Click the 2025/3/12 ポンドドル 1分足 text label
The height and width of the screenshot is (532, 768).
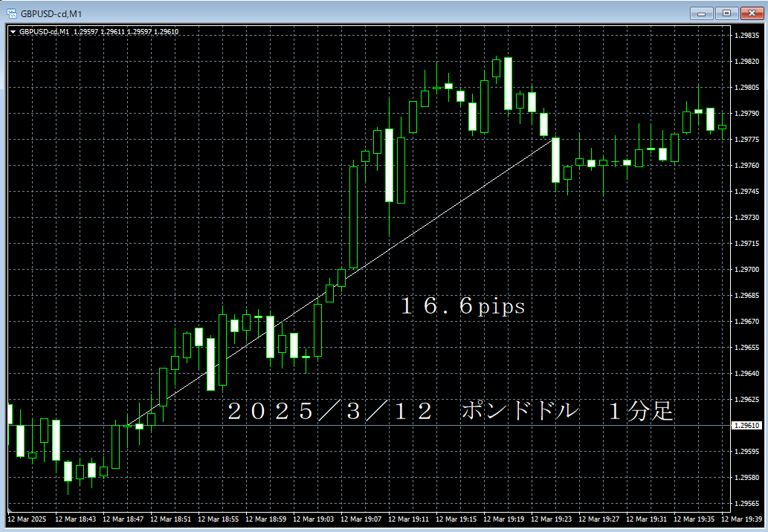[450, 411]
